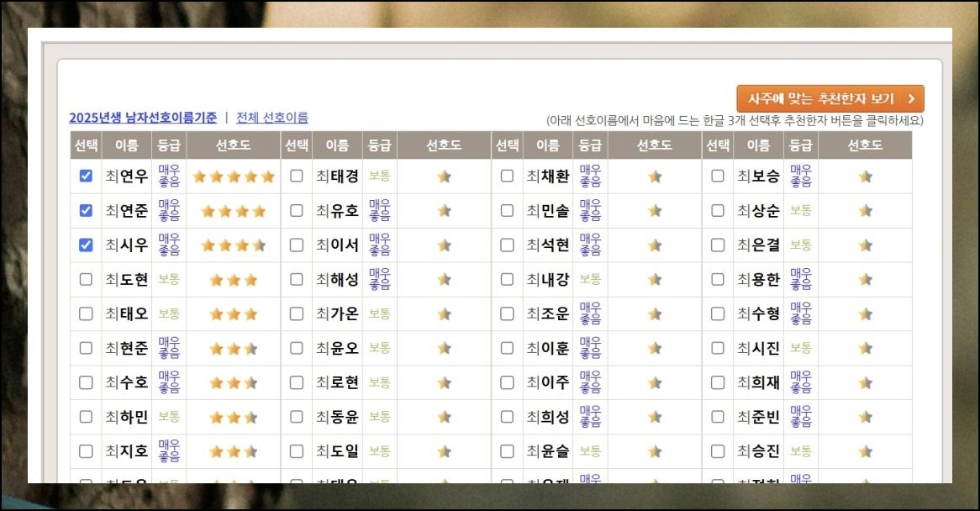Click the 사주에 맞는 추천한자 보기 button
The width and height of the screenshot is (980, 511).
pos(830,98)
